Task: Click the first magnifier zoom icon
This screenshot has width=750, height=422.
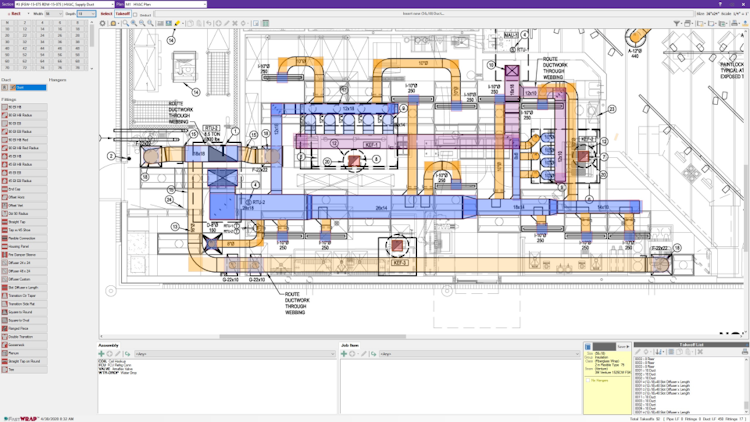Action: click(125, 23)
